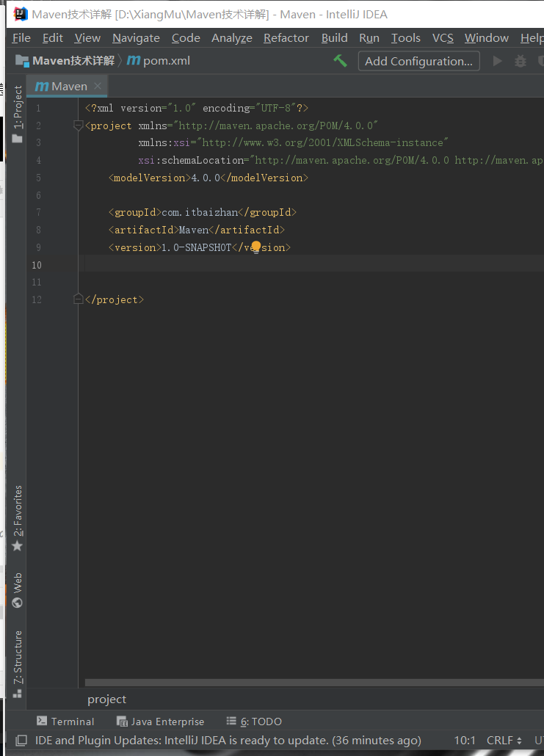Open the 7: Structure tool window

[18, 664]
